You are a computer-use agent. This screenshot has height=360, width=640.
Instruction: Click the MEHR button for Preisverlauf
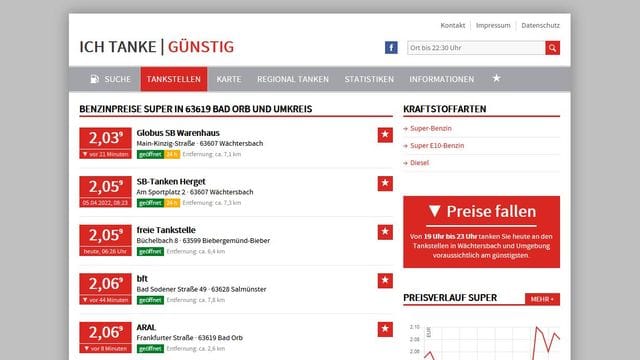pyautogui.click(x=542, y=299)
